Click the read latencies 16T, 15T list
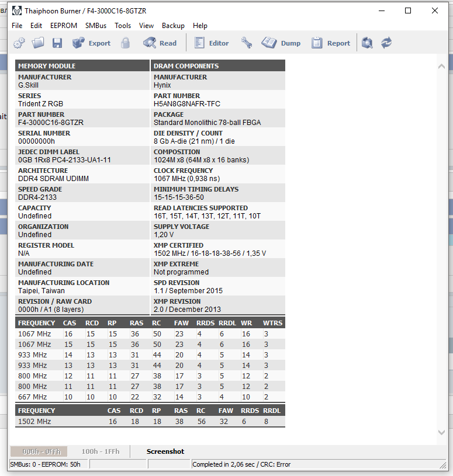 click(207, 216)
